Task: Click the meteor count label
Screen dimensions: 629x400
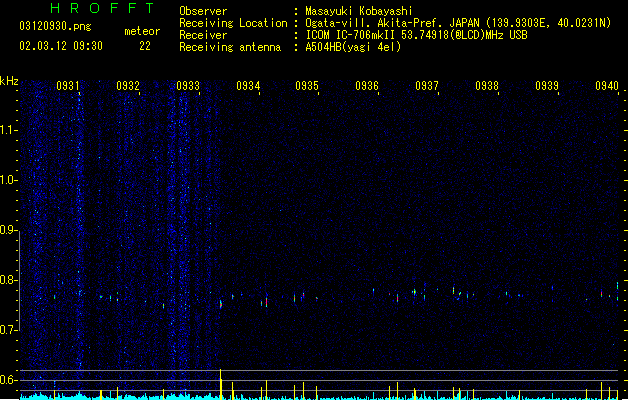Action: [x=142, y=31]
